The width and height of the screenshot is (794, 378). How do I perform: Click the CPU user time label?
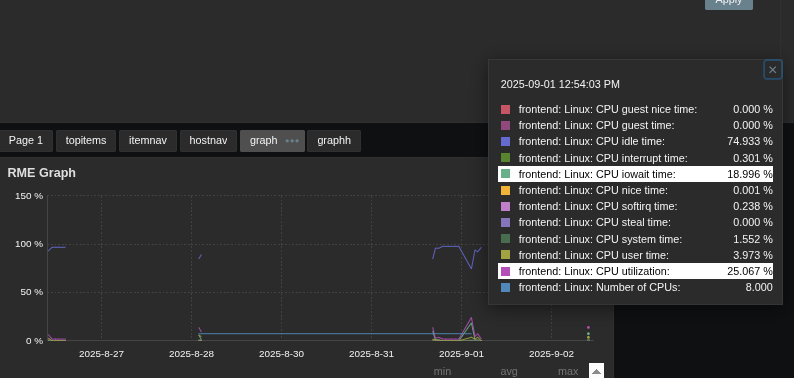click(593, 255)
